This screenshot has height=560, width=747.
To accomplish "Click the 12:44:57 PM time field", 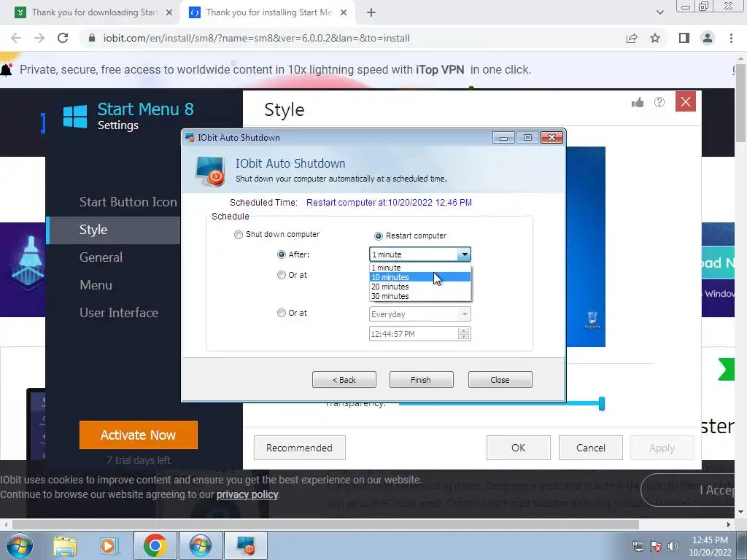I will (413, 334).
